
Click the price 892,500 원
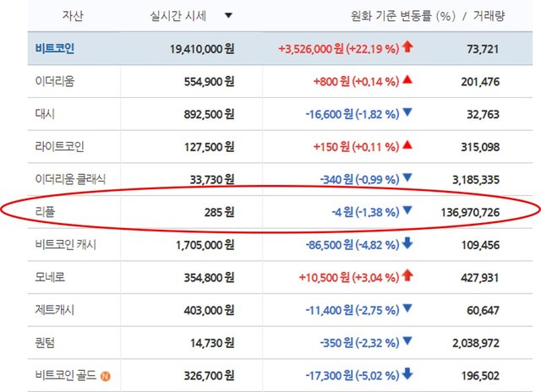tap(209, 114)
